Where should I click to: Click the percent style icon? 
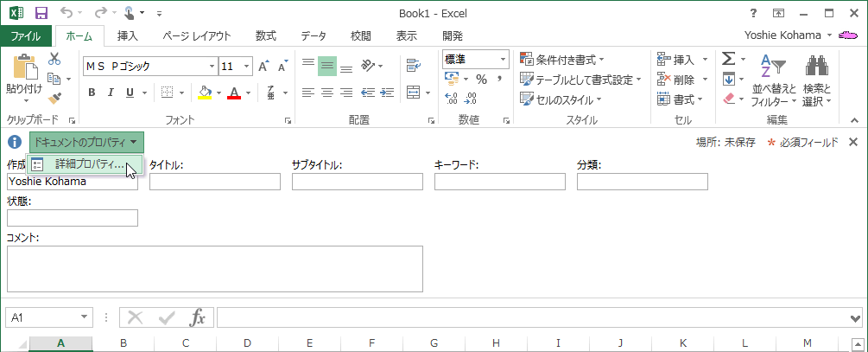(x=481, y=79)
